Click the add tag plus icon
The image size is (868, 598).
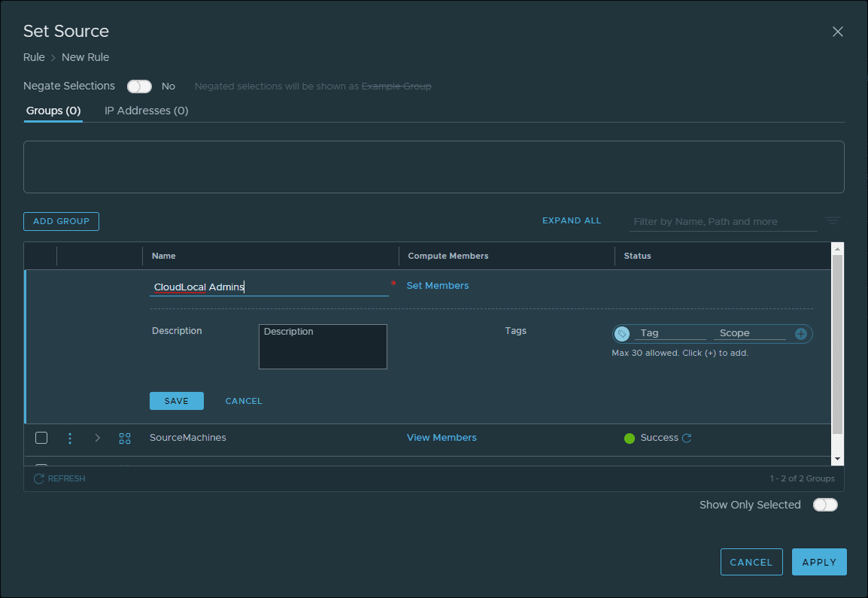click(801, 334)
